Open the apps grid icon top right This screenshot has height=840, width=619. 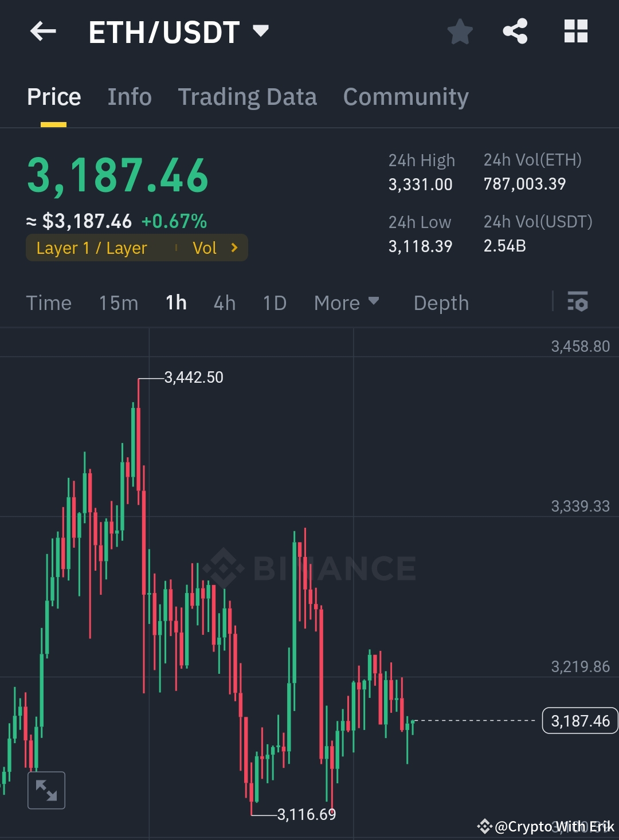click(x=575, y=32)
